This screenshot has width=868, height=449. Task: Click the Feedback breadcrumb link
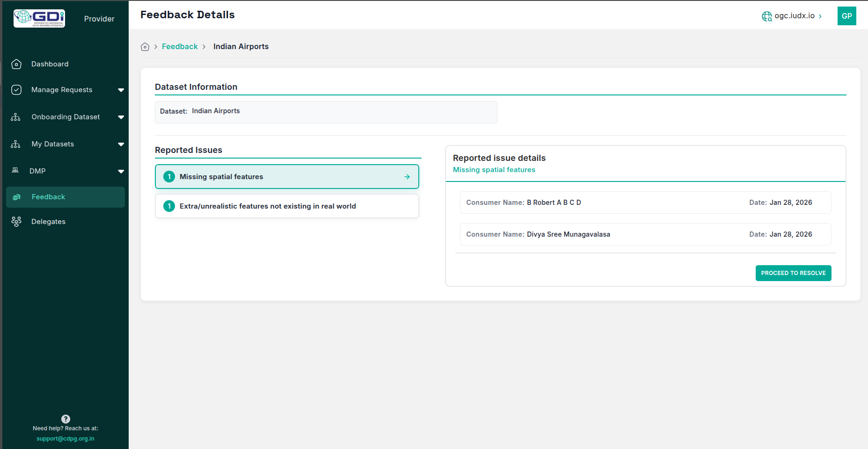[180, 47]
